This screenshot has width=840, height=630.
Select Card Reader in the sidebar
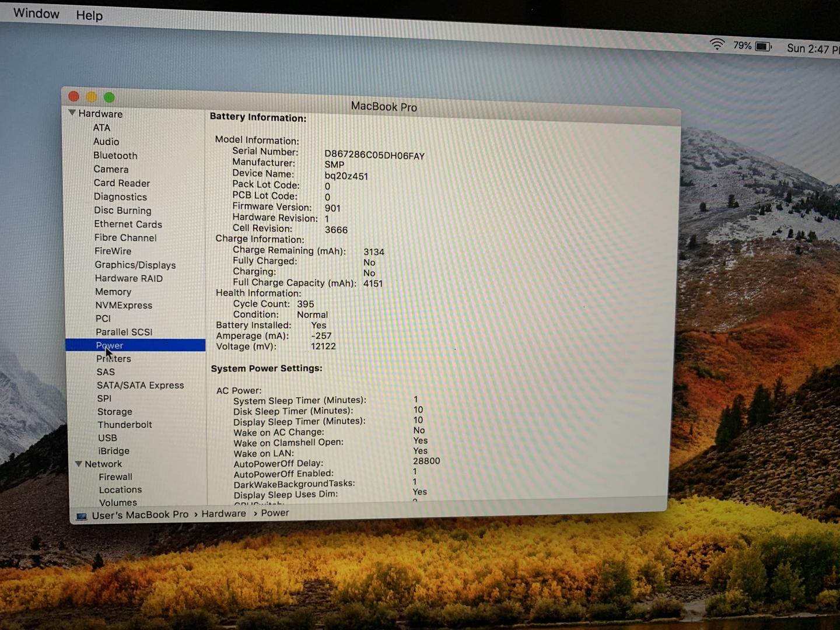[122, 183]
